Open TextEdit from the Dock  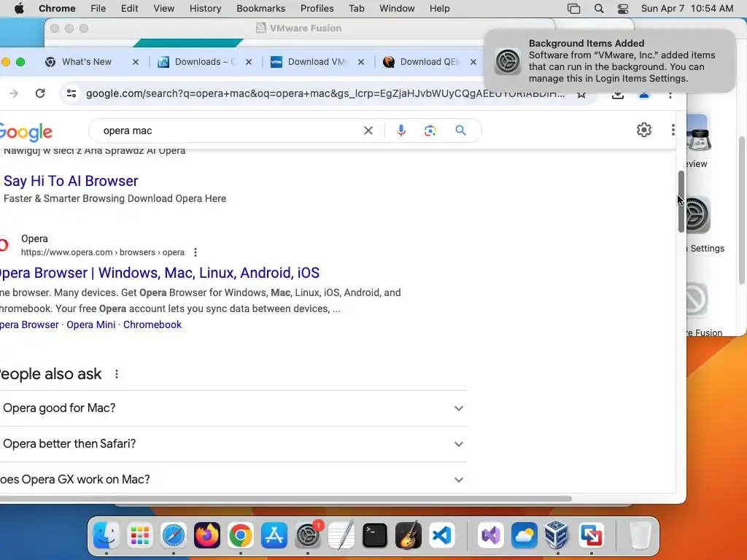pyautogui.click(x=341, y=535)
